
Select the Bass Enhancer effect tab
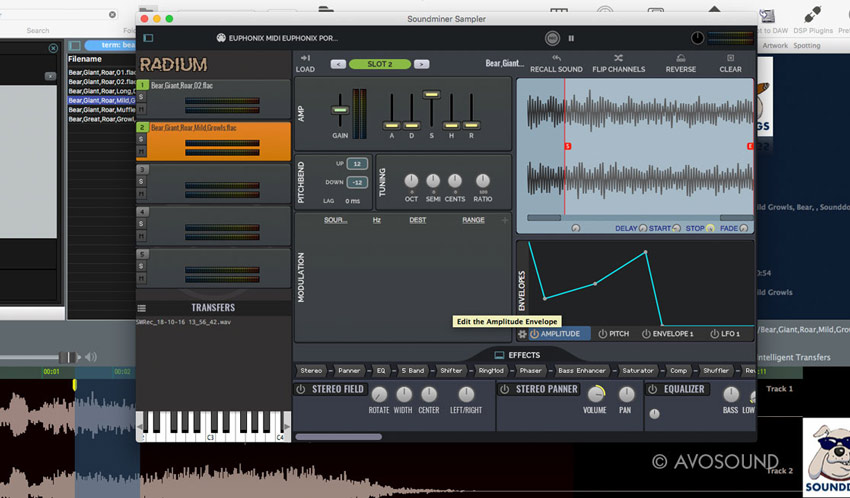pyautogui.click(x=582, y=371)
